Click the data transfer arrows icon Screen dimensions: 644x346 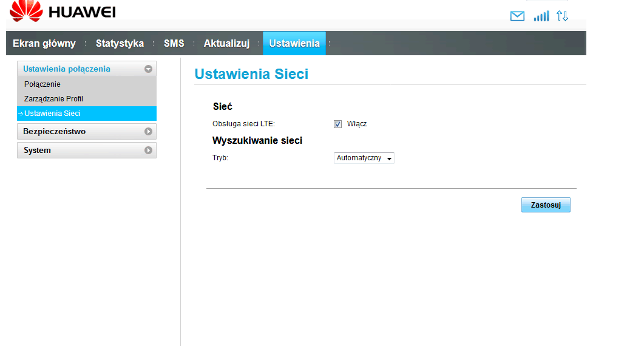pos(562,16)
